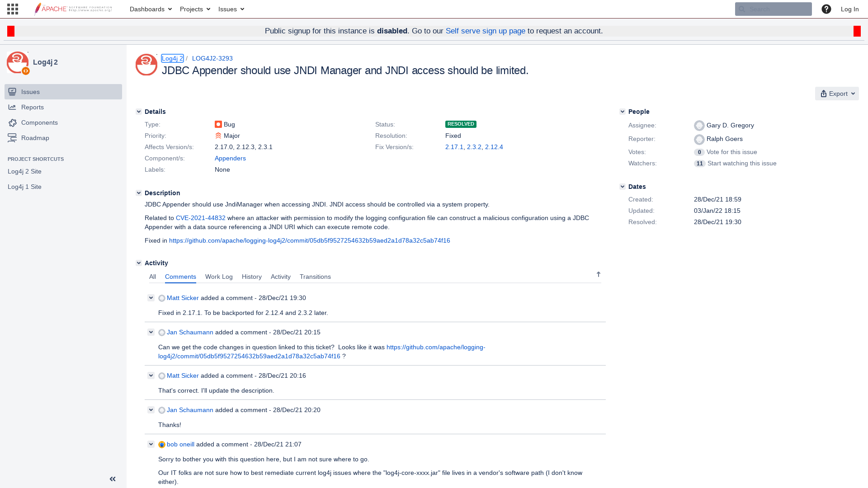Open the Log4j 1 Site shortcut
This screenshot has width=868, height=488.
24,187
